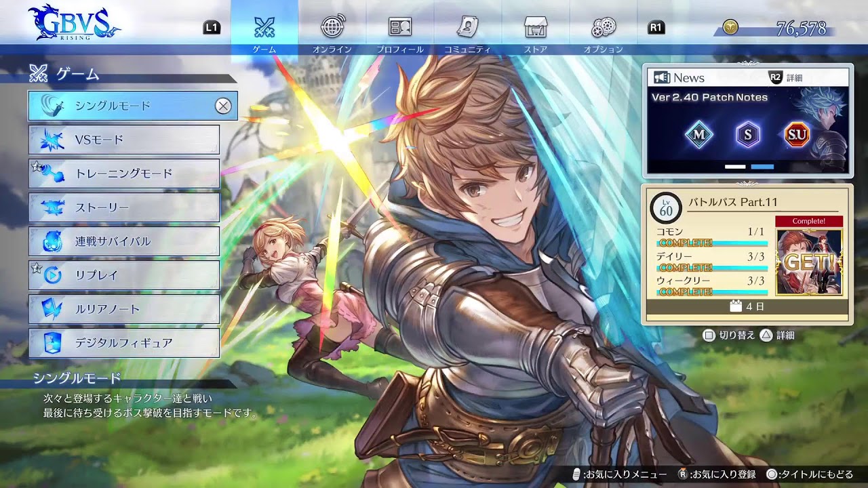Click the 4日 remaining days bar

click(x=747, y=306)
